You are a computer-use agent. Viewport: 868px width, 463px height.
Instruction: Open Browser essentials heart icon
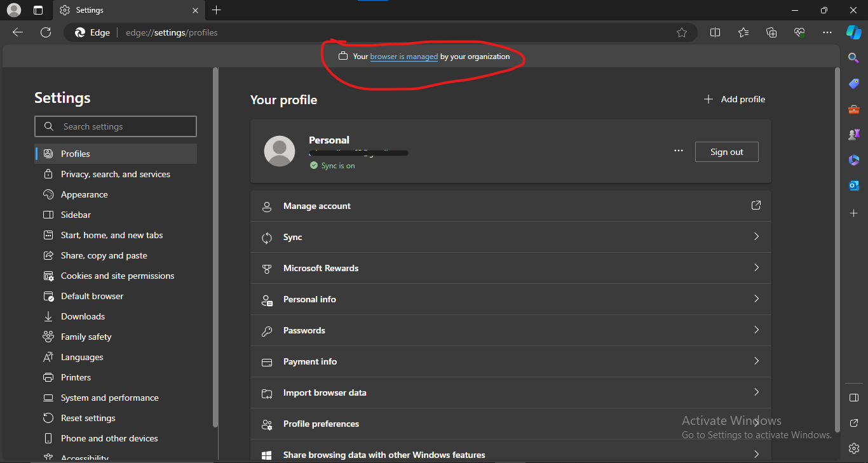click(x=799, y=32)
